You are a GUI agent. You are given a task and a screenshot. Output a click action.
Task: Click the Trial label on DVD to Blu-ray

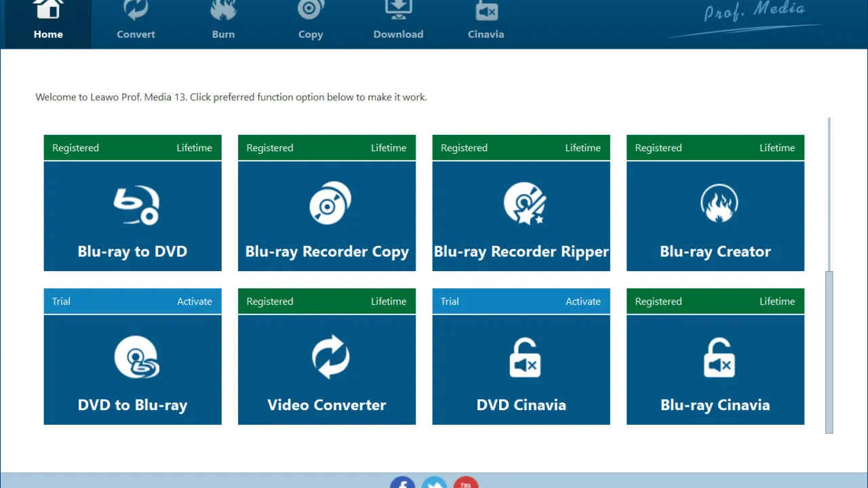point(61,302)
